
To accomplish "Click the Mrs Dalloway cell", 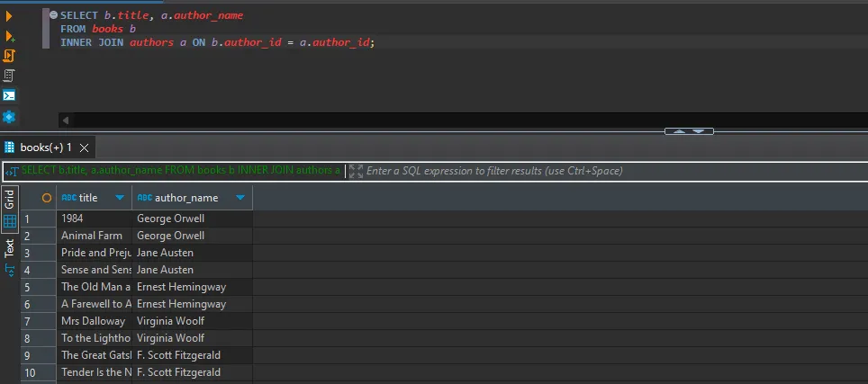I will click(95, 321).
